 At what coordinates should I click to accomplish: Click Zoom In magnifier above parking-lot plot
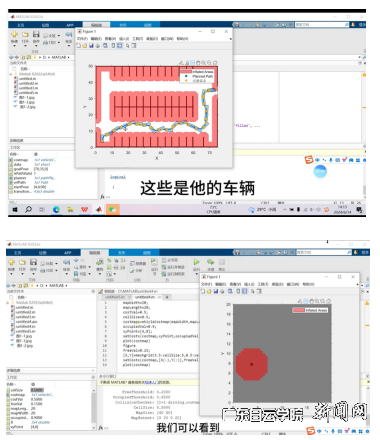[204, 63]
